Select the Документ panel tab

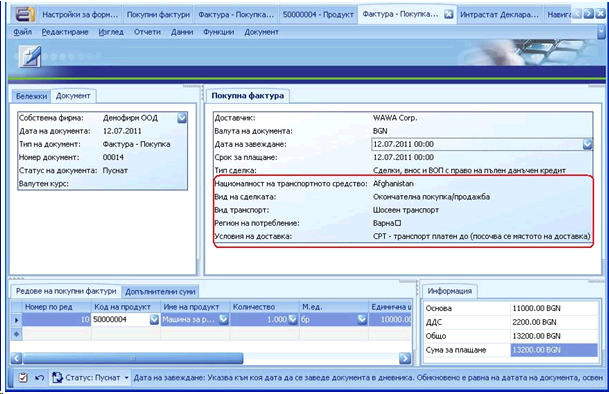[73, 96]
